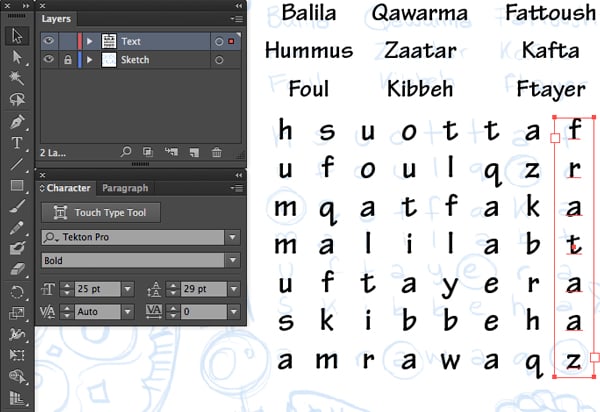Hide the Sketch layer
The image size is (600, 412).
pyautogui.click(x=49, y=60)
